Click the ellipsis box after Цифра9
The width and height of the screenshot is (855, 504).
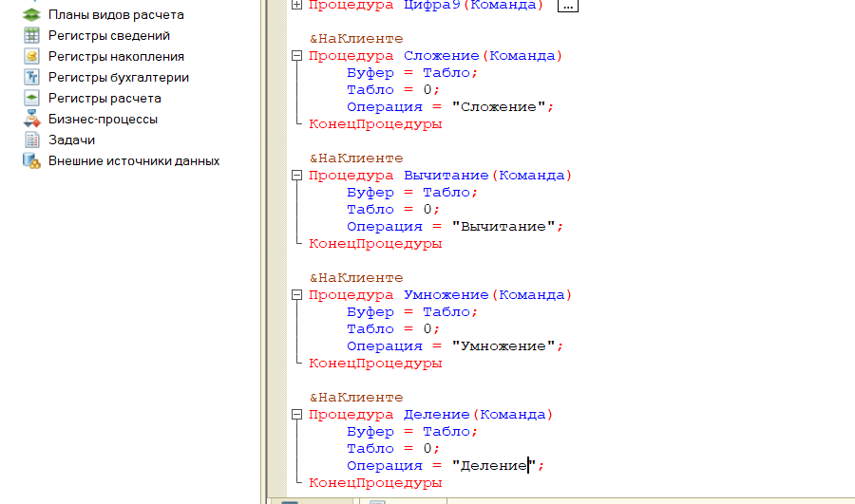coord(568,6)
